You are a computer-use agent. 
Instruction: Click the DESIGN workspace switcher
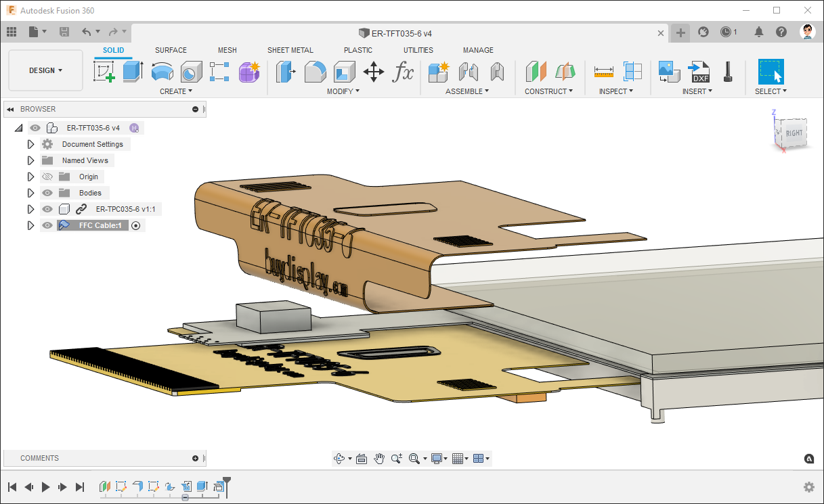(45, 70)
